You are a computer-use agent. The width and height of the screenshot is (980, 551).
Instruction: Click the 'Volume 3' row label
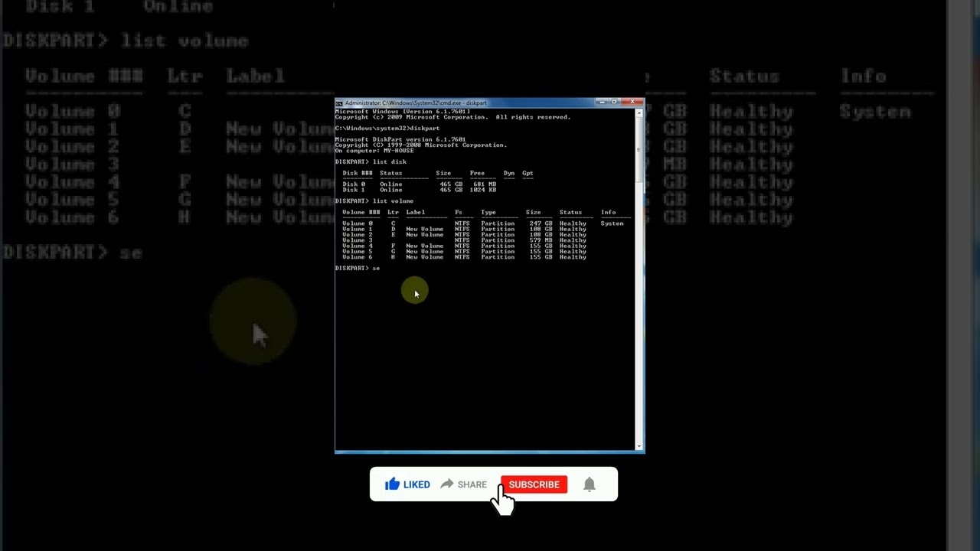click(x=358, y=240)
